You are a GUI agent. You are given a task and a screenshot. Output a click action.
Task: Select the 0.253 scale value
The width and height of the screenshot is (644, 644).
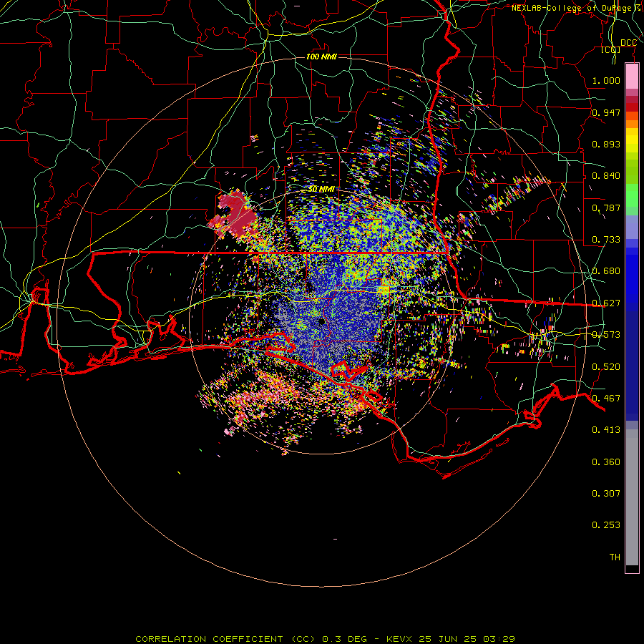point(606,525)
